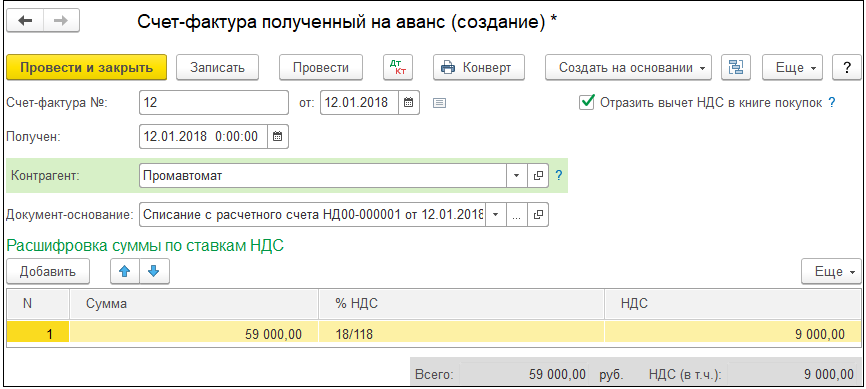Open the top Еще menu
The height and width of the screenshot is (389, 866).
(x=792, y=67)
